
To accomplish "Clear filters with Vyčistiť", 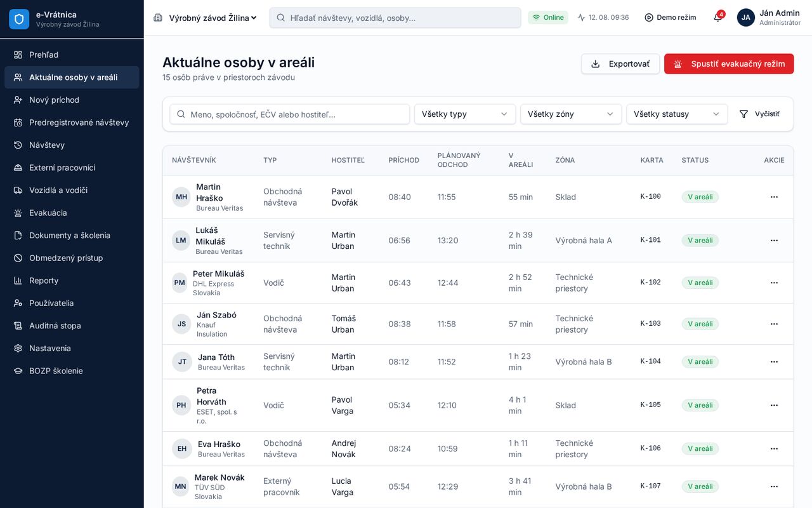I will (x=759, y=114).
